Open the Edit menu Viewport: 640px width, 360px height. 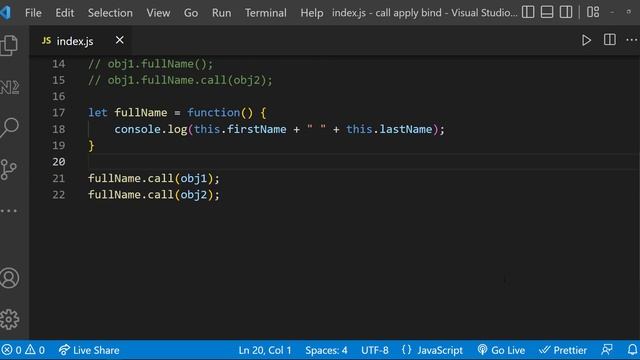coord(64,13)
